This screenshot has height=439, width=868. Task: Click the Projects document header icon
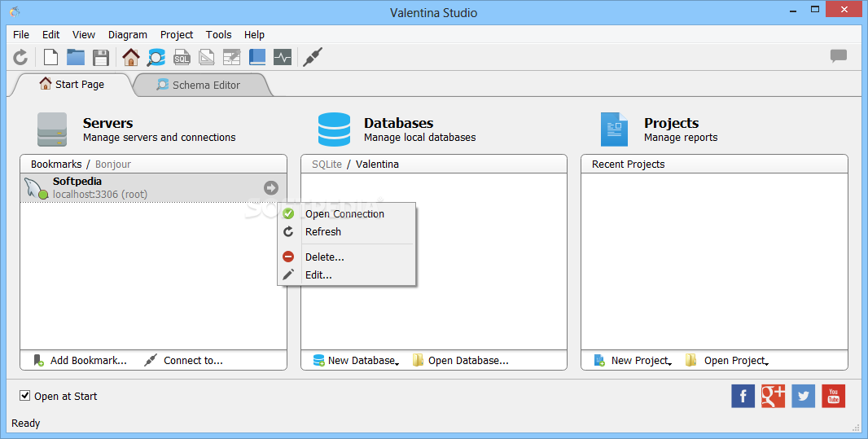click(x=615, y=130)
